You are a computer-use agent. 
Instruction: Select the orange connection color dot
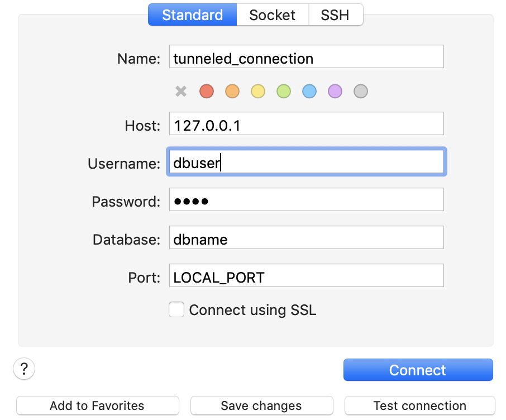coord(232,91)
